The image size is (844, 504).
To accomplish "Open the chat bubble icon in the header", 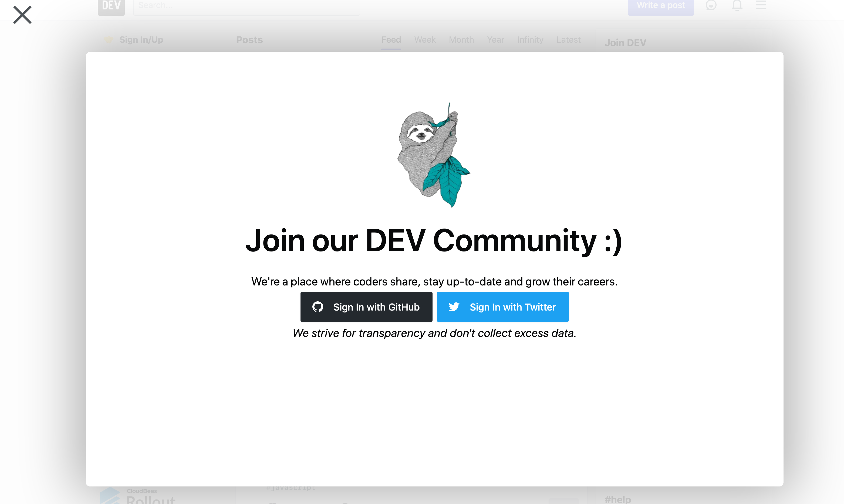I will 711,5.
